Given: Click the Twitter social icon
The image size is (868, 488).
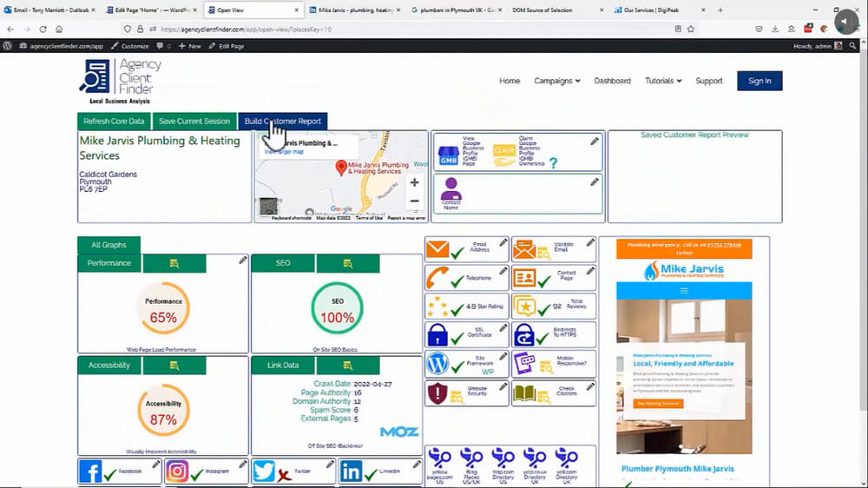Looking at the screenshot, I should coord(264,472).
